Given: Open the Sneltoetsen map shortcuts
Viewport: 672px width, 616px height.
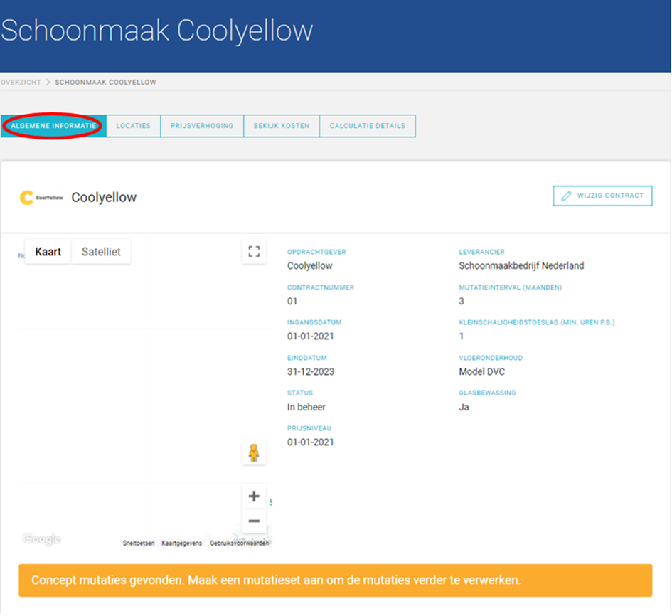Looking at the screenshot, I should 139,543.
